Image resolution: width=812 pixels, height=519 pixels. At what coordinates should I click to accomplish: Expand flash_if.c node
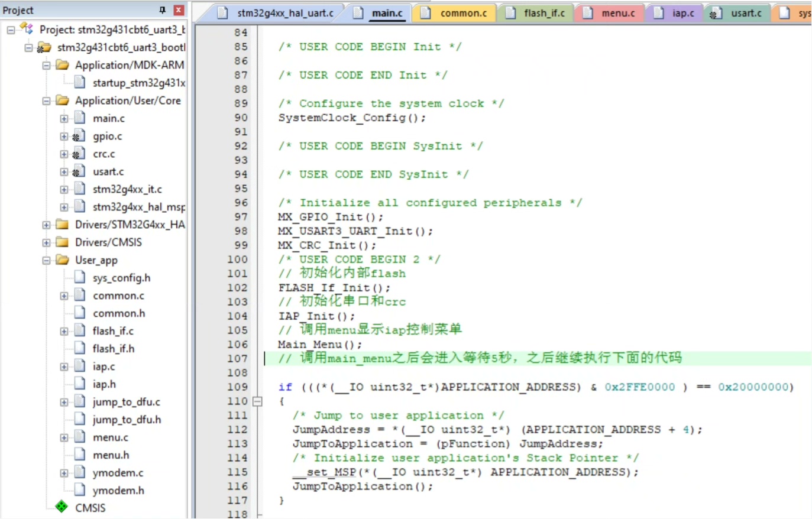point(64,331)
